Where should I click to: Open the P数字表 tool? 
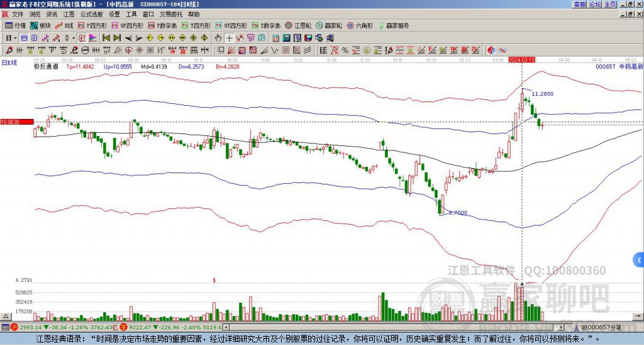click(162, 25)
